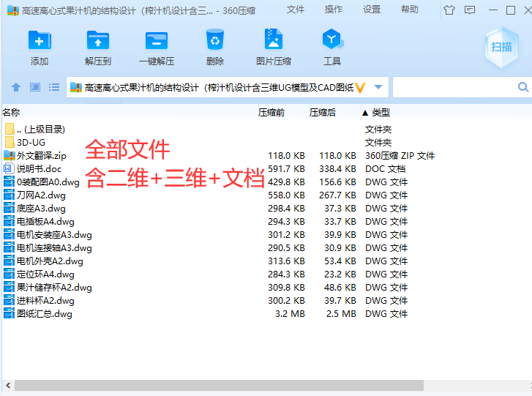Click the 591.7 KB size value
The height and width of the screenshot is (396, 532).
click(x=286, y=168)
